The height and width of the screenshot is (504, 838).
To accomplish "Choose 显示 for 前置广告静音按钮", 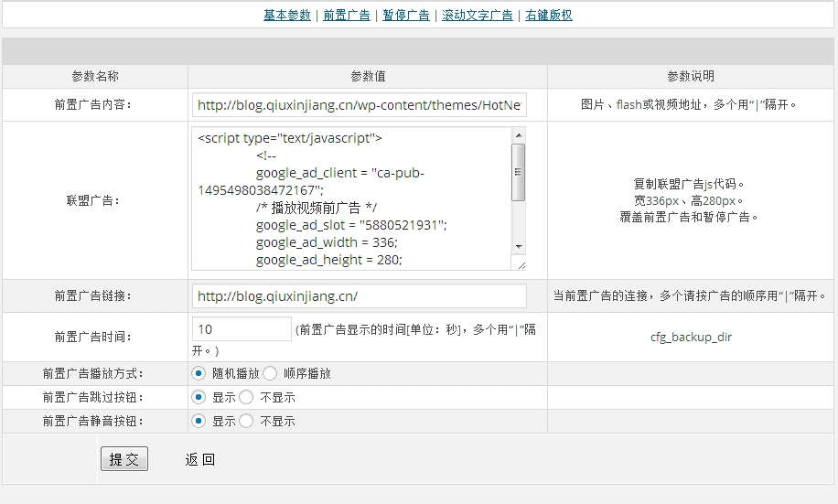I will (x=199, y=421).
